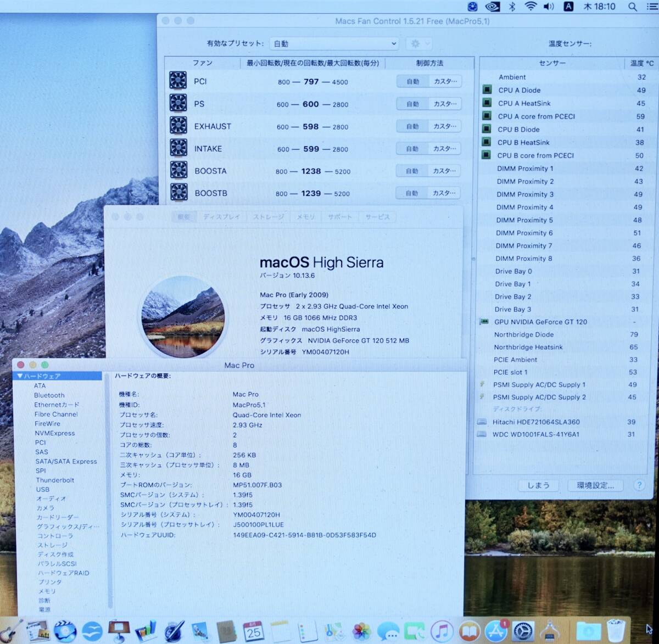This screenshot has height=644, width=659.
Task: Click the WDC WD1001FALS drive icon
Action: [482, 434]
